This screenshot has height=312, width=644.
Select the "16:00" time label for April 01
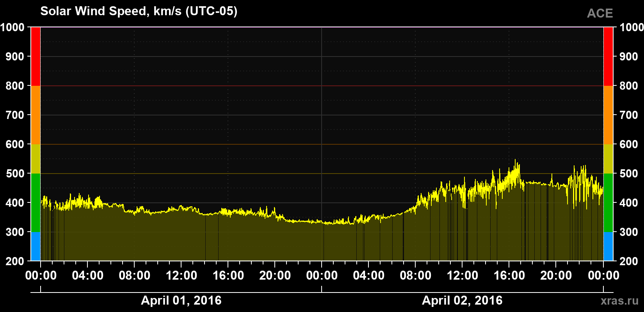coord(228,276)
